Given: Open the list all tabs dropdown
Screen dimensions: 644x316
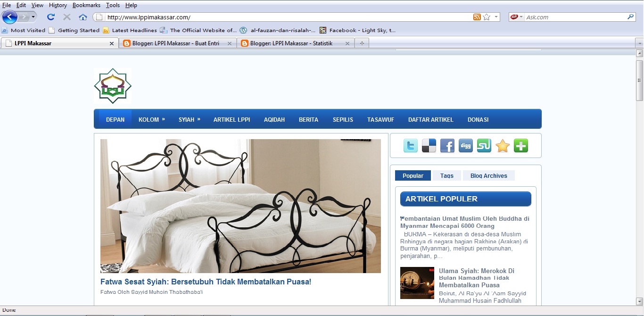Looking at the screenshot, I should click(x=639, y=43).
